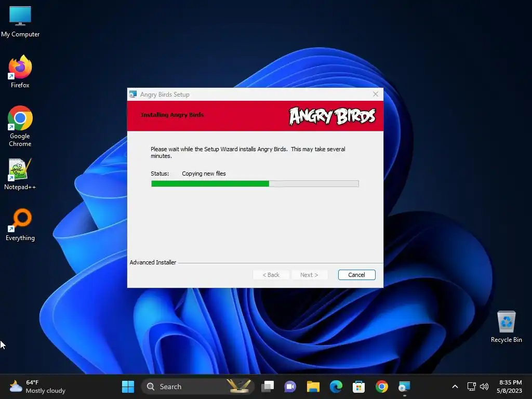Click the 'Installing Angry Birds' heading
Viewport: 532px width, 399px height.
[172, 115]
